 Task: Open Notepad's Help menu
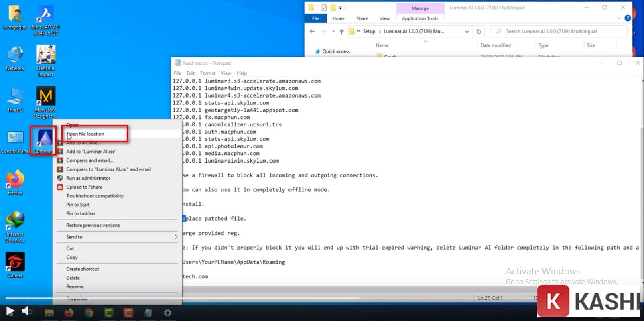242,73
